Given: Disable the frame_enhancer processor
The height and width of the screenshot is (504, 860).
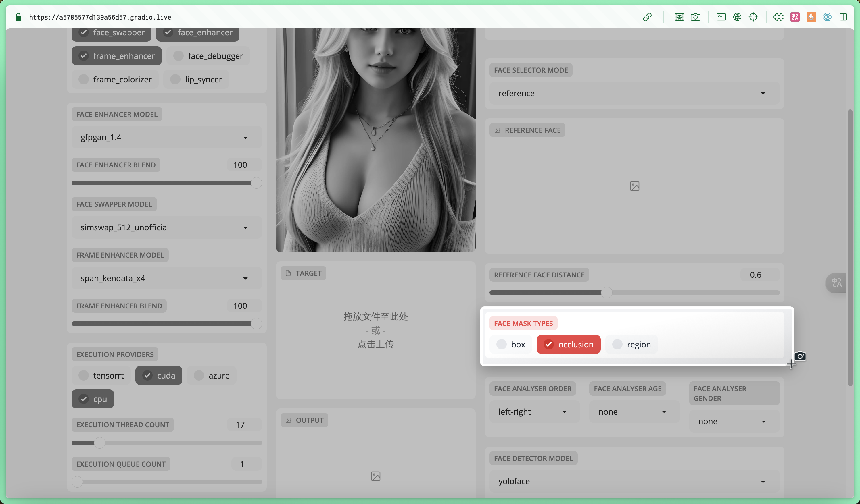Looking at the screenshot, I should point(116,56).
